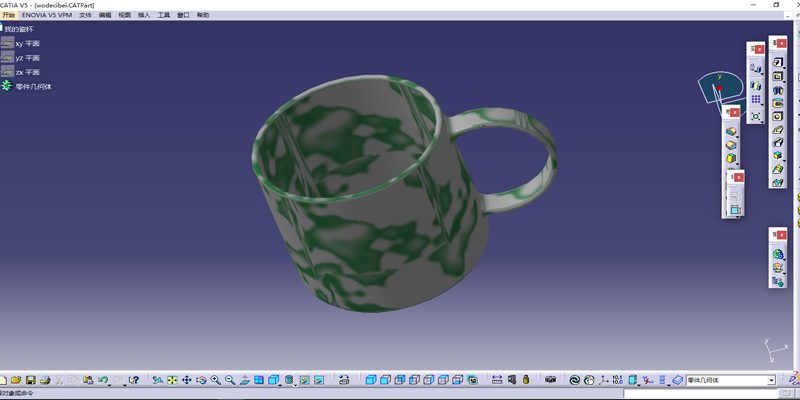Open the 帮助 menu
This screenshot has width=800, height=400.
click(203, 16)
